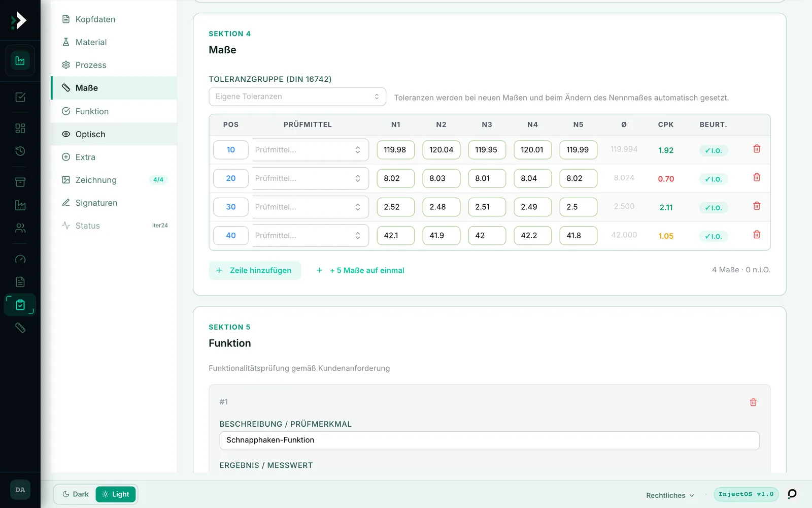Edit N3 value 2.51
Screen dimensions: 812x508
point(487,207)
